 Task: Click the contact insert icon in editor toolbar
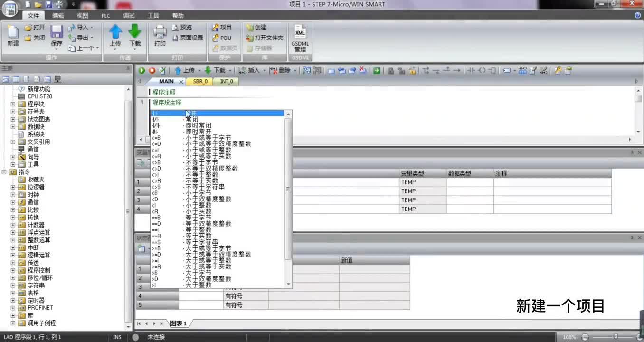pyautogui.click(x=471, y=70)
